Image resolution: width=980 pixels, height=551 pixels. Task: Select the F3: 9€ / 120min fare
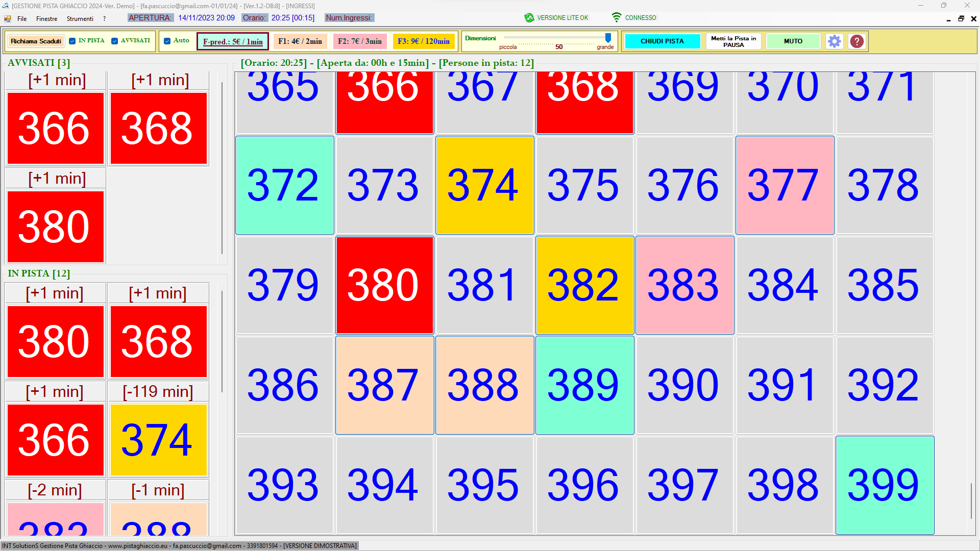tap(423, 41)
